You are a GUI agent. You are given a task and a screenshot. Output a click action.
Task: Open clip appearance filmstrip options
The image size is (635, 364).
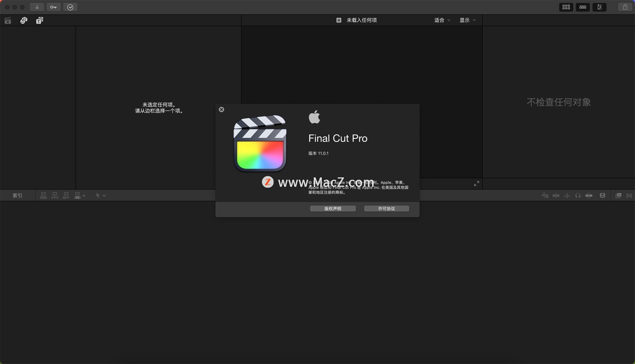[x=603, y=196]
